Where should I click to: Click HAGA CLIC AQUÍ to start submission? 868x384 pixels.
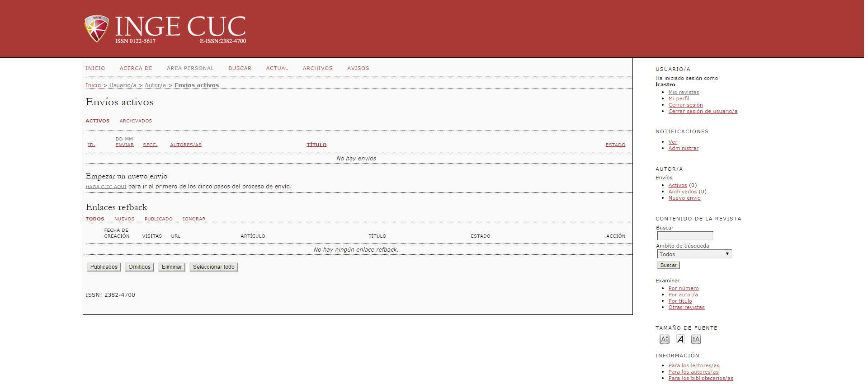click(106, 187)
